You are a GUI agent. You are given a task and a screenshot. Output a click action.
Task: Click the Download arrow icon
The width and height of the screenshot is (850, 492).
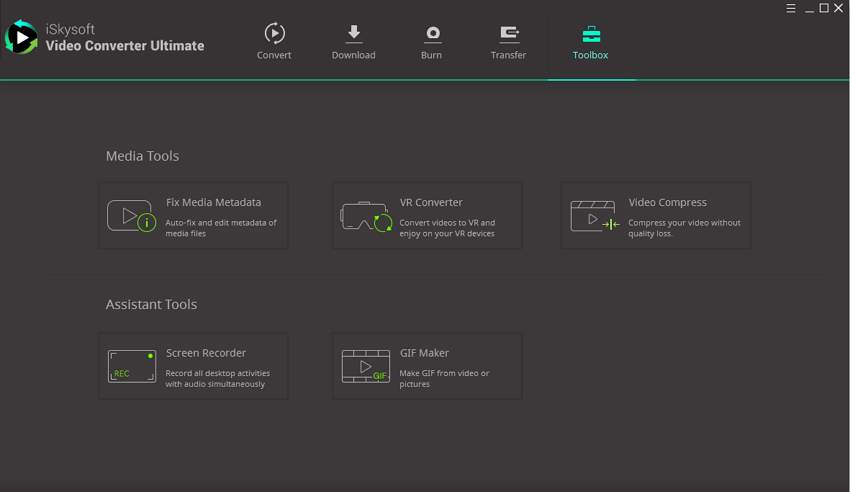tap(353, 33)
